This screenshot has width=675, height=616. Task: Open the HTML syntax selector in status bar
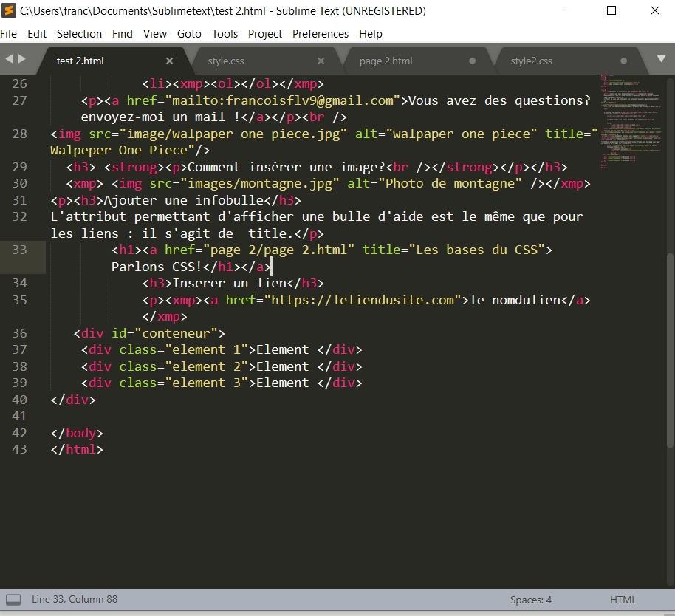623,599
